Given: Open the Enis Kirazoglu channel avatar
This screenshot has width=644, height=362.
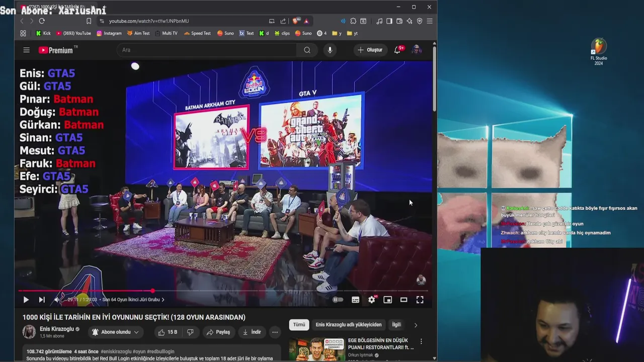Looking at the screenshot, I should [29, 332].
